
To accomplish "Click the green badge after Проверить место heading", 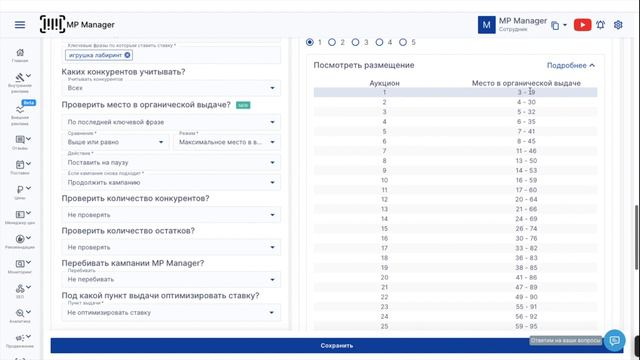I will pos(243,105).
